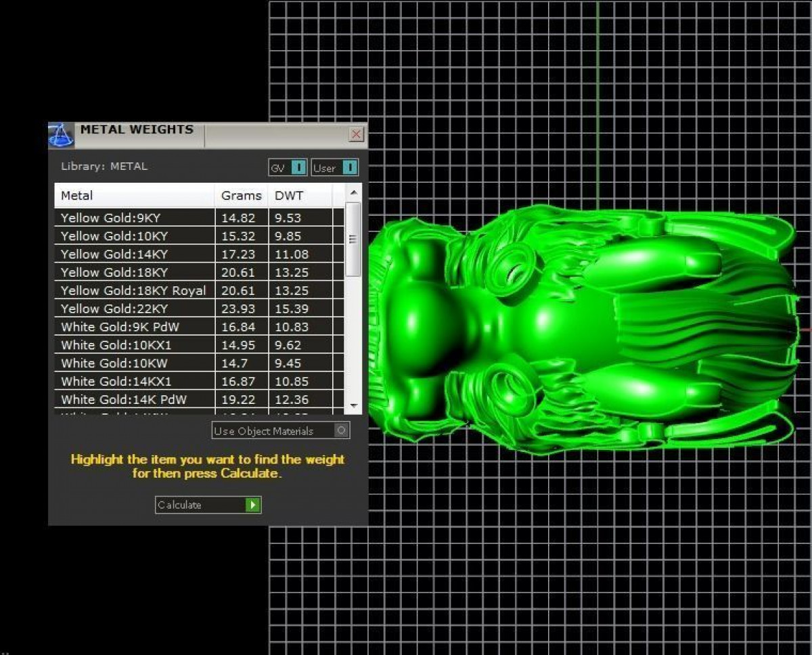Viewport: 812px width, 655px height.
Task: Sort the list by Grams column header
Action: tap(241, 196)
